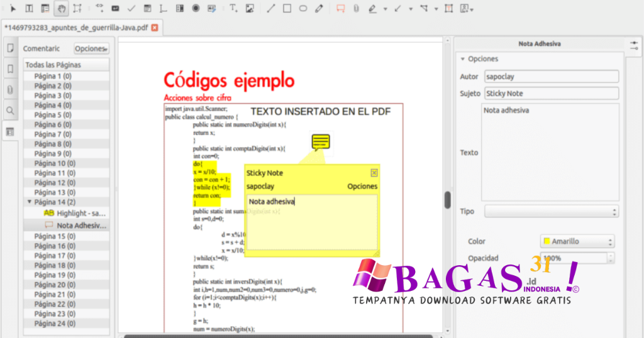Select the arrow pointer selection tool
Image resolution: width=644 pixels, height=338 pixels.
pyautogui.click(x=13, y=8)
